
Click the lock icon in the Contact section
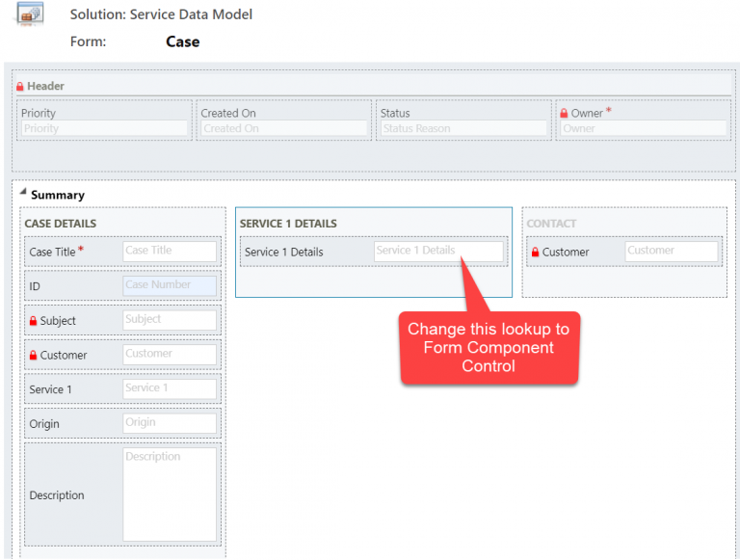[x=536, y=253]
